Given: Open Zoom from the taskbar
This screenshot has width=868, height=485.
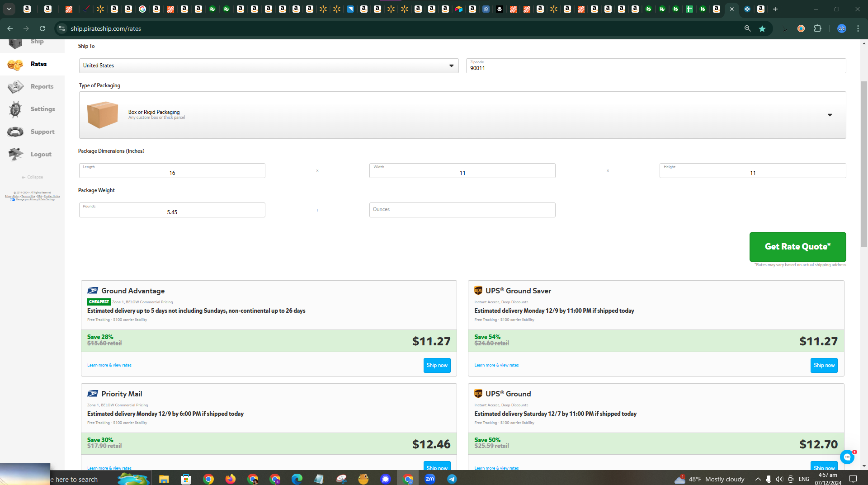Looking at the screenshot, I should tap(430, 479).
